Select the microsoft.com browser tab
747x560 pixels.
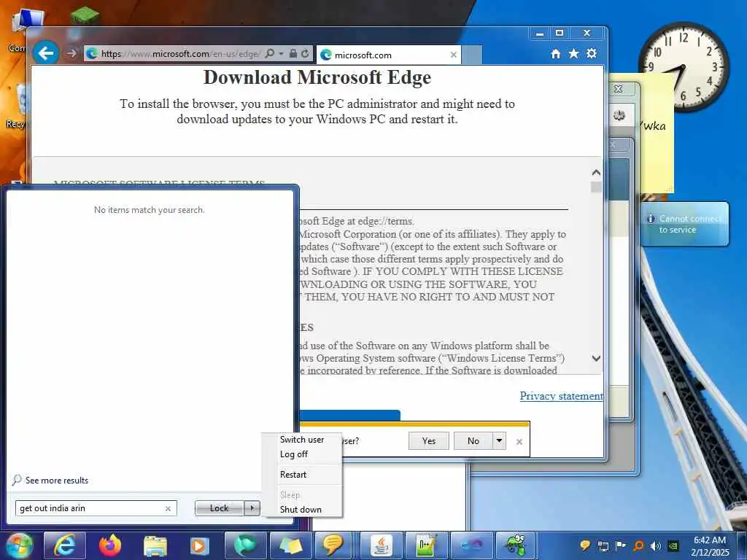(x=389, y=55)
